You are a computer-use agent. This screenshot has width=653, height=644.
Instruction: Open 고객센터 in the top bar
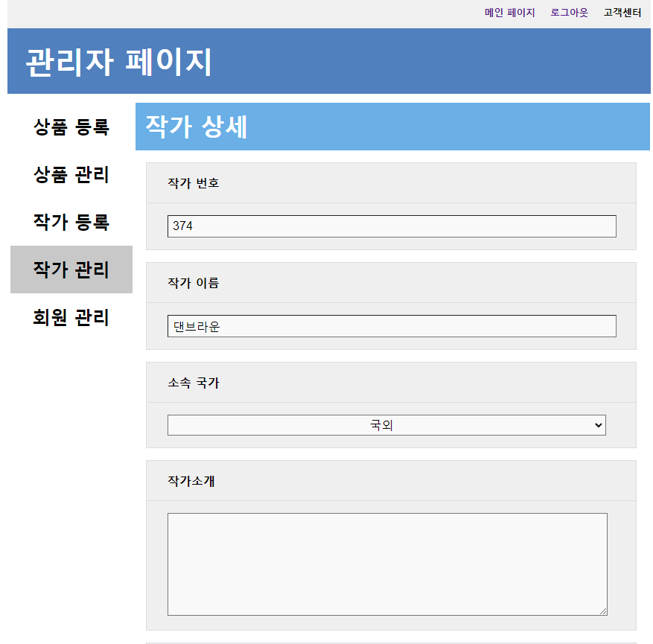(622, 13)
